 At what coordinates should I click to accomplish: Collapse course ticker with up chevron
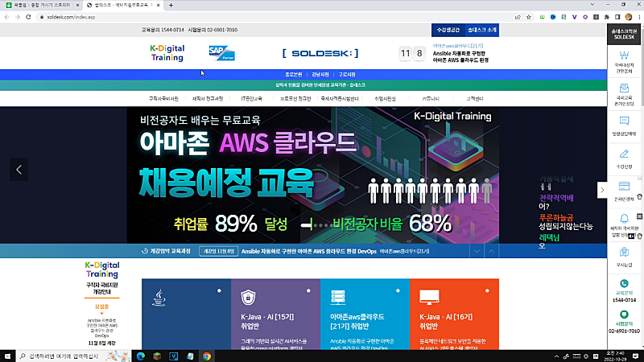click(x=491, y=251)
